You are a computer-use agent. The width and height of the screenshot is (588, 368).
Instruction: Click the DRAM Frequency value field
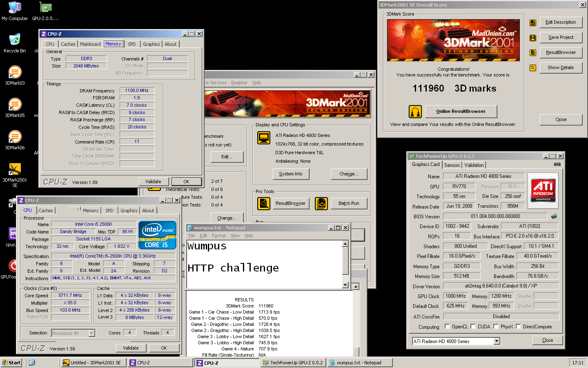(137, 90)
